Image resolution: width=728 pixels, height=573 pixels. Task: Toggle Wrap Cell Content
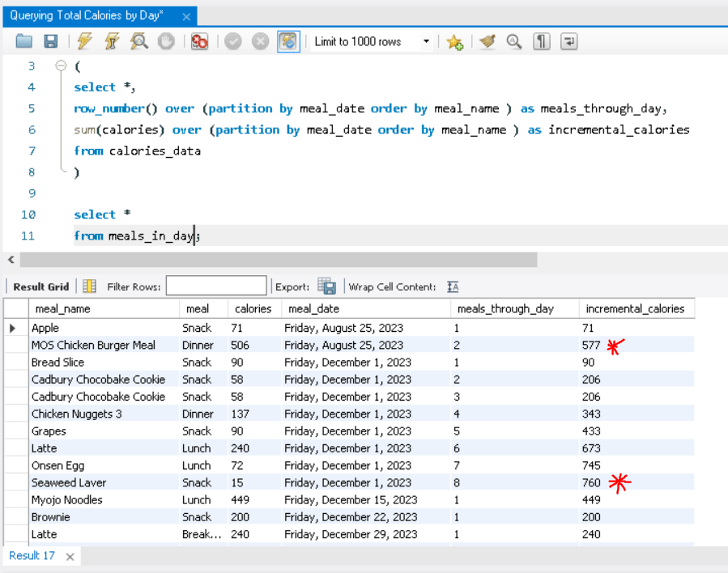pos(453,286)
